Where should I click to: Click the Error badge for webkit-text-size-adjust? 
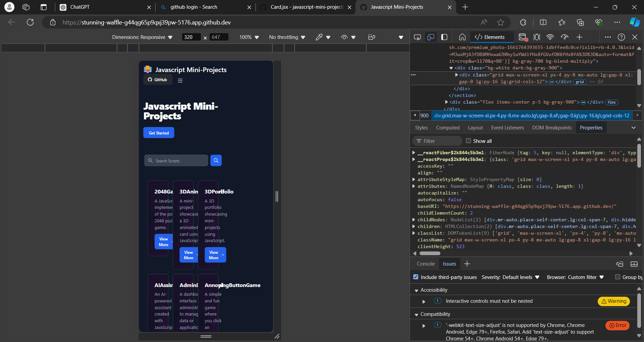point(618,325)
